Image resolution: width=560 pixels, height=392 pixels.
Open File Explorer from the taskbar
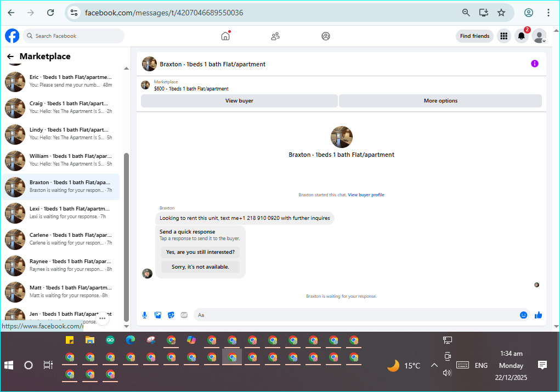click(x=90, y=340)
